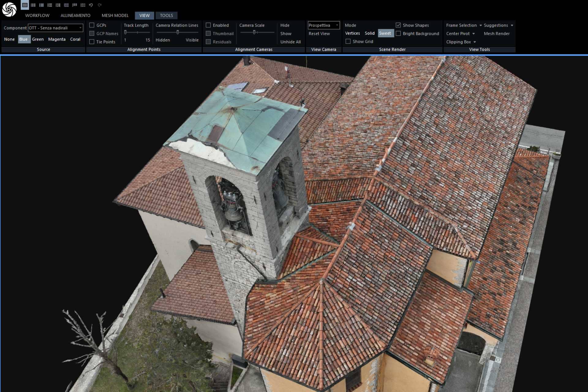Image resolution: width=588 pixels, height=392 pixels.
Task: Switch to the four-pane grid layout icon
Action: [66, 5]
